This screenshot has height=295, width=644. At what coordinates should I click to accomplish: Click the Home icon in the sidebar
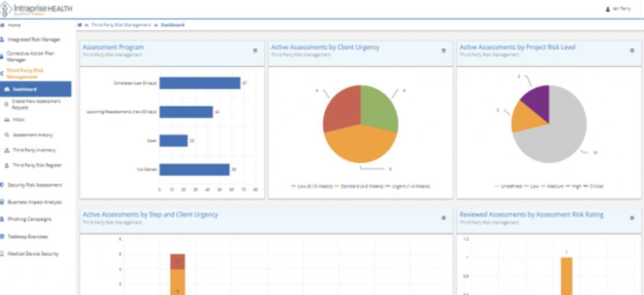(x=2, y=25)
